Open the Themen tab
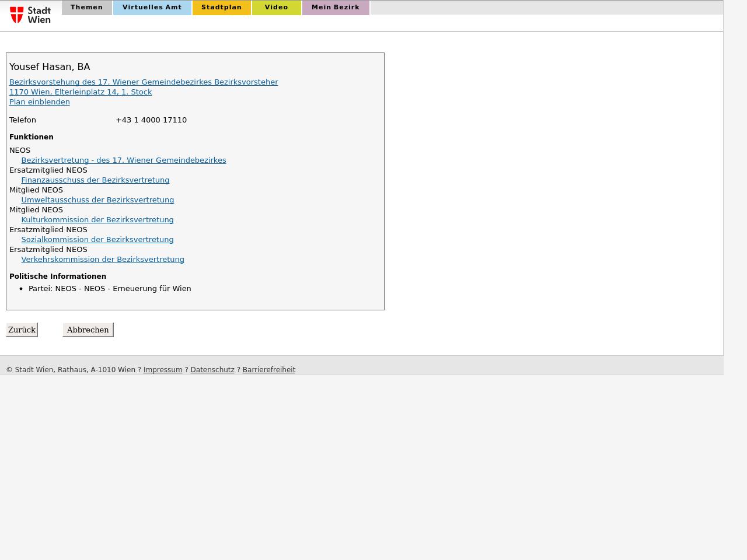The image size is (747, 560). 86,8
